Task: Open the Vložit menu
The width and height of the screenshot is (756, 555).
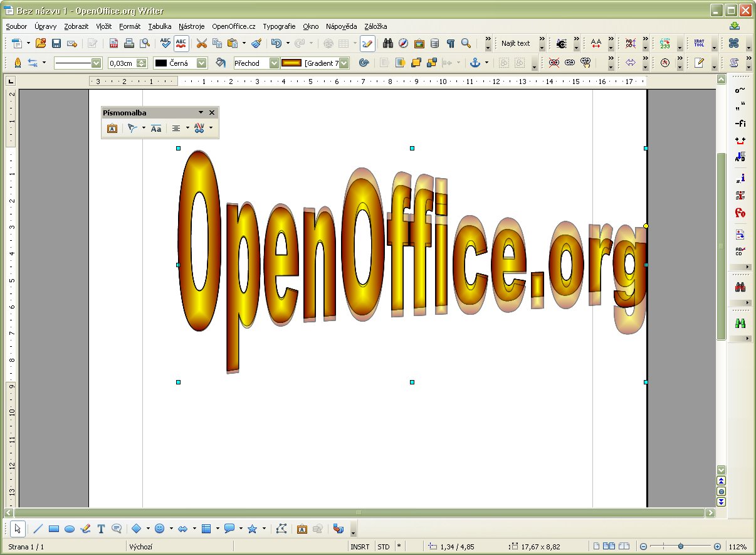Action: [x=104, y=26]
